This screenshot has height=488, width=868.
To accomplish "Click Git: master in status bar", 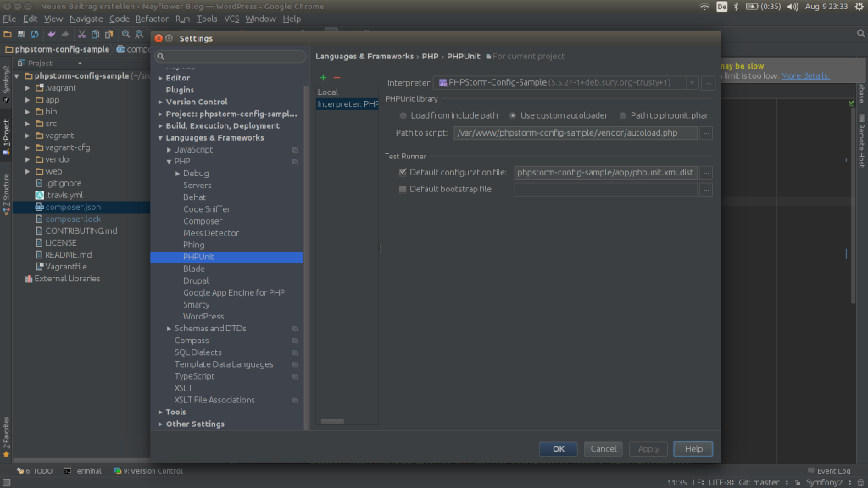I will pos(759,482).
